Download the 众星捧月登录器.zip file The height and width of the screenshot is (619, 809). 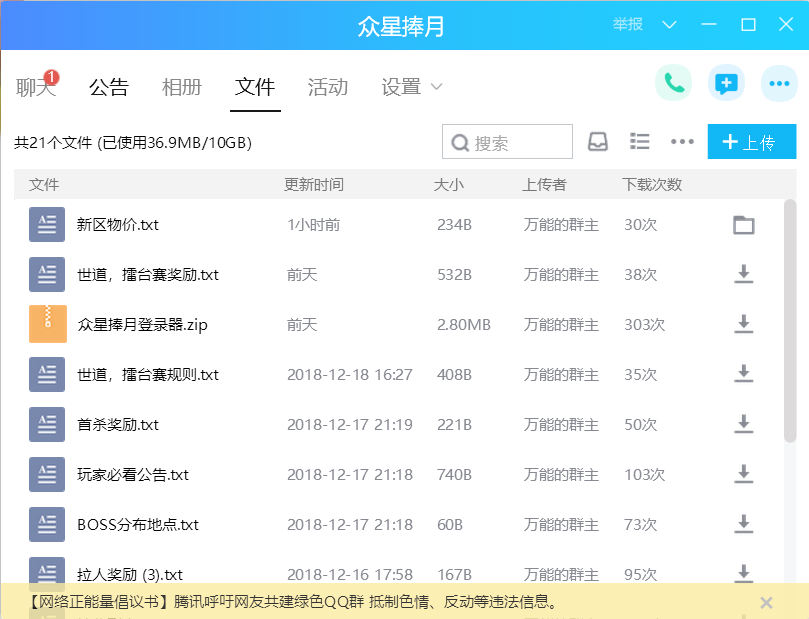[743, 324]
